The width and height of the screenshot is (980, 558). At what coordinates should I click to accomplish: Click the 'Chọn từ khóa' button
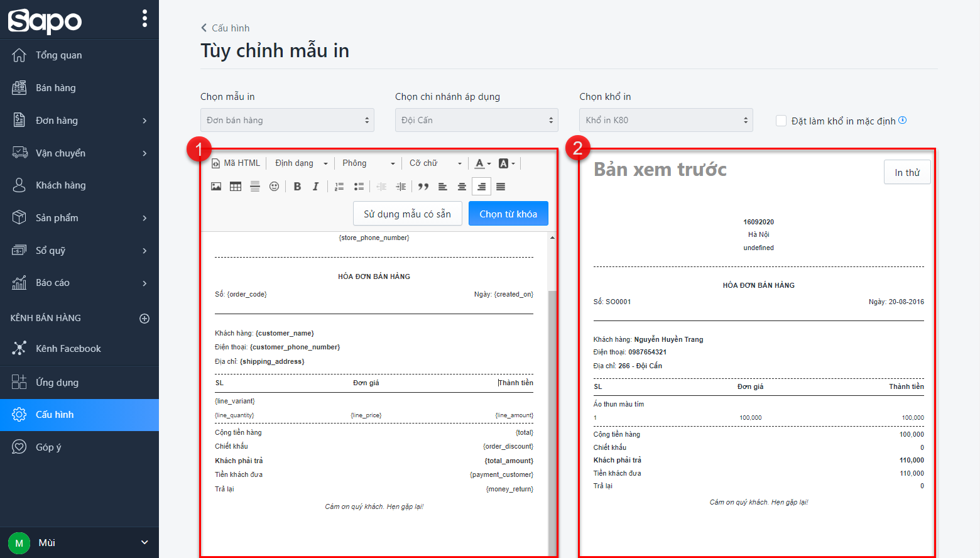pyautogui.click(x=508, y=214)
